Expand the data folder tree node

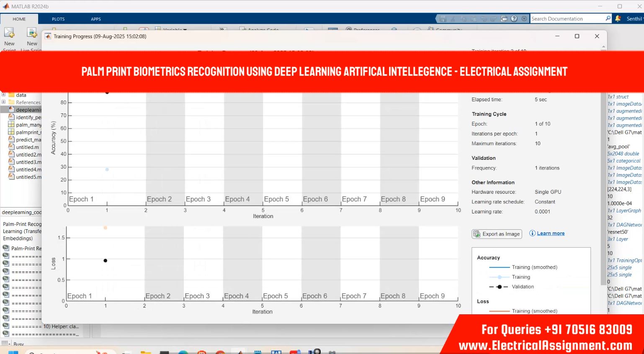pyautogui.click(x=4, y=95)
